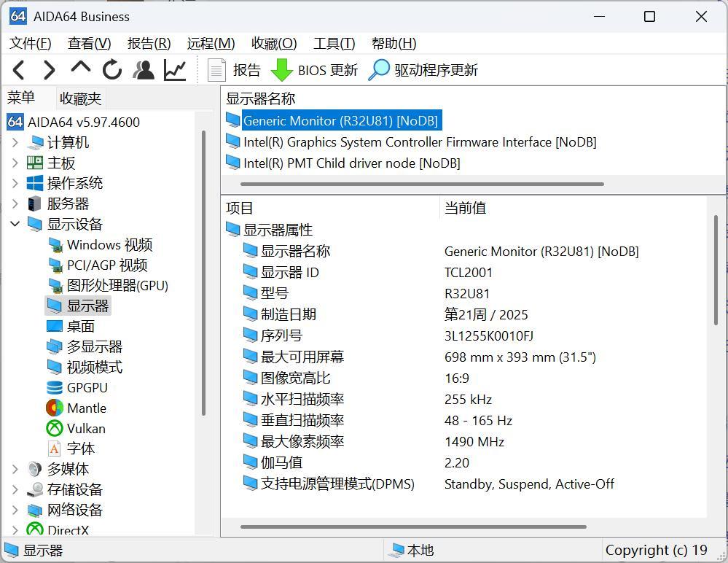Viewport: 728px width, 563px height.
Task: Expand the 服务器 tree node
Action: (x=15, y=203)
